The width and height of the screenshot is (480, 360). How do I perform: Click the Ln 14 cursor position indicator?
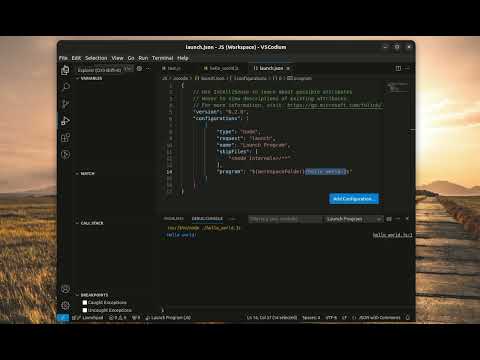pos(272,318)
